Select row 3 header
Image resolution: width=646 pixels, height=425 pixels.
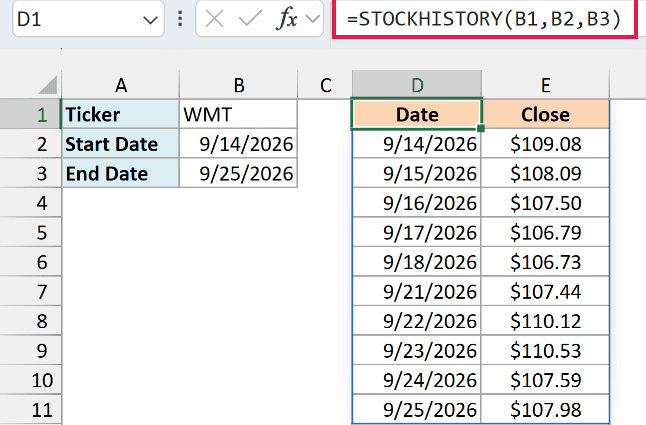pyautogui.click(x=31, y=173)
